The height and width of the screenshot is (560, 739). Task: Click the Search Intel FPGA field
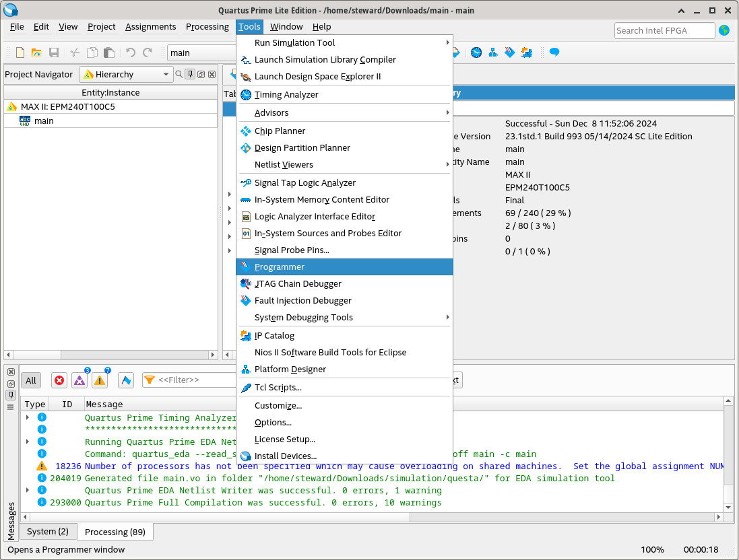coord(664,30)
